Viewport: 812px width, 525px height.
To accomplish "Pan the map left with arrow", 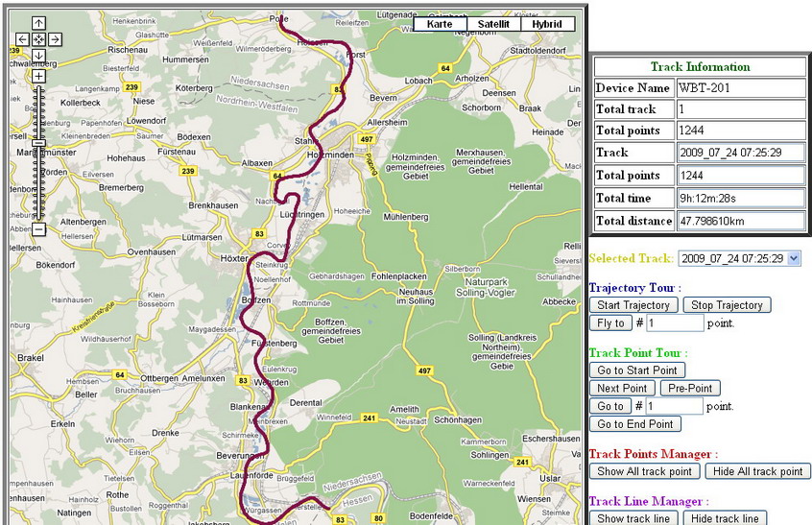I will [x=22, y=39].
